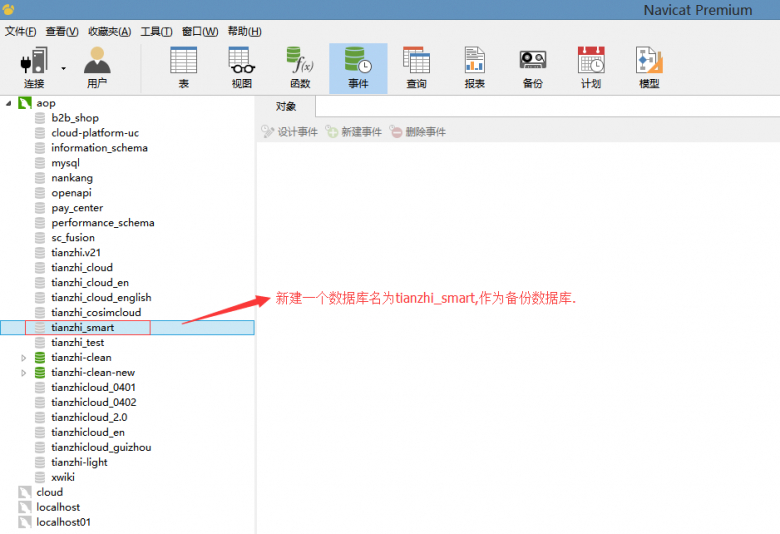Select the tianzhi_cosimcloud database
This screenshot has height=534, width=780.
96,312
